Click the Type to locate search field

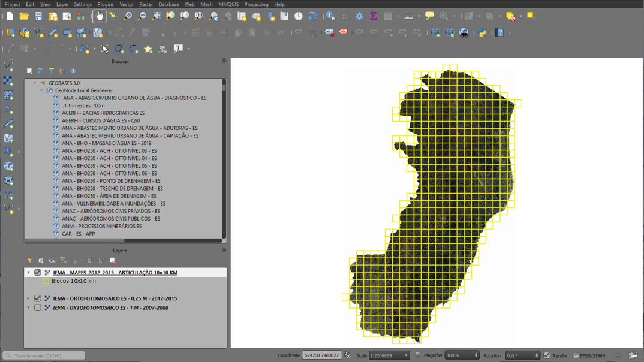point(44,355)
